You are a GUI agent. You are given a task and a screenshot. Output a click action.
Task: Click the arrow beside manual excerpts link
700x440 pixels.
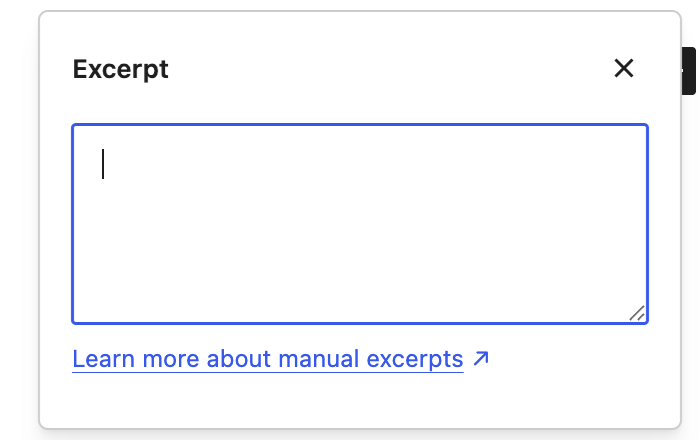coord(481,358)
